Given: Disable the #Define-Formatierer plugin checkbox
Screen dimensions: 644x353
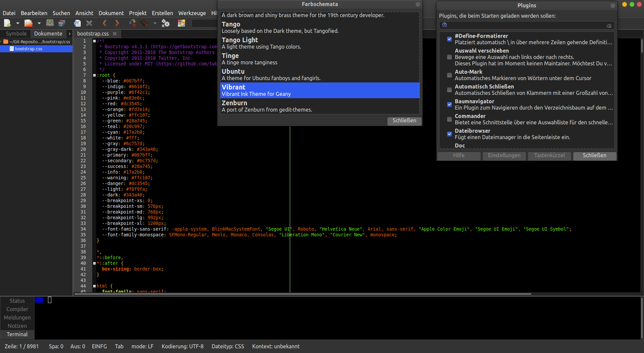Looking at the screenshot, I should click(x=449, y=39).
